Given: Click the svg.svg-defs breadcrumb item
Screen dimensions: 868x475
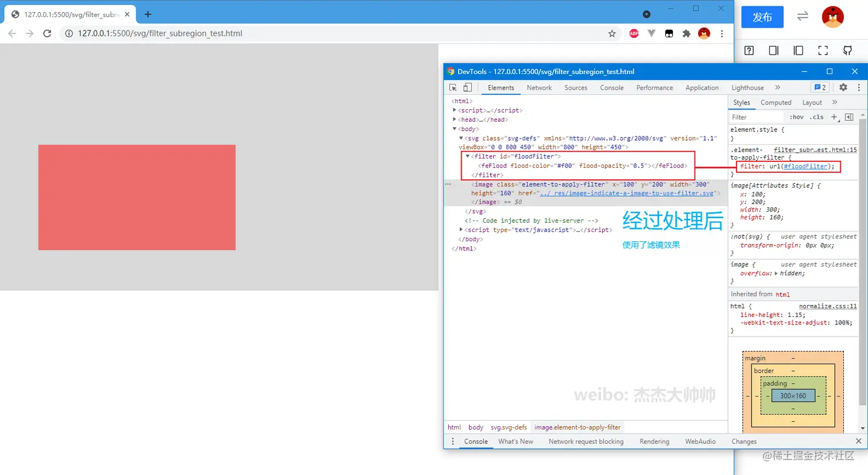Looking at the screenshot, I should click(x=509, y=427).
